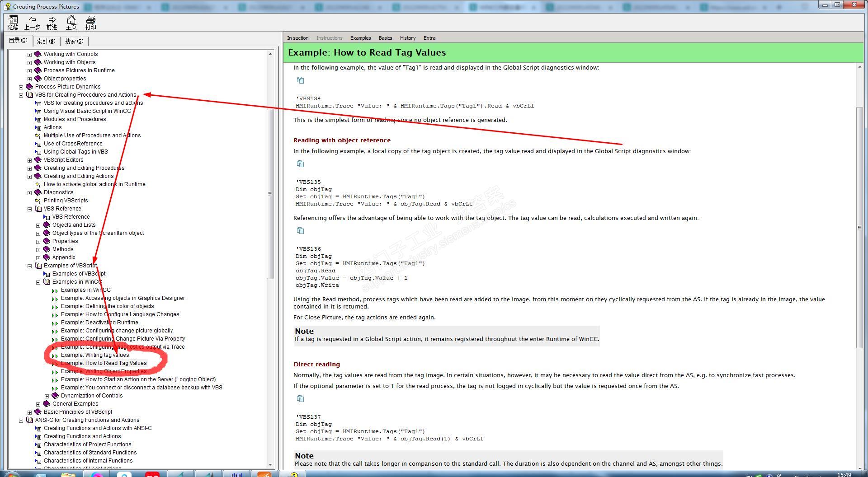The width and height of the screenshot is (868, 477).
Task: Copy the VBS136 code sample icon
Action: tap(300, 231)
